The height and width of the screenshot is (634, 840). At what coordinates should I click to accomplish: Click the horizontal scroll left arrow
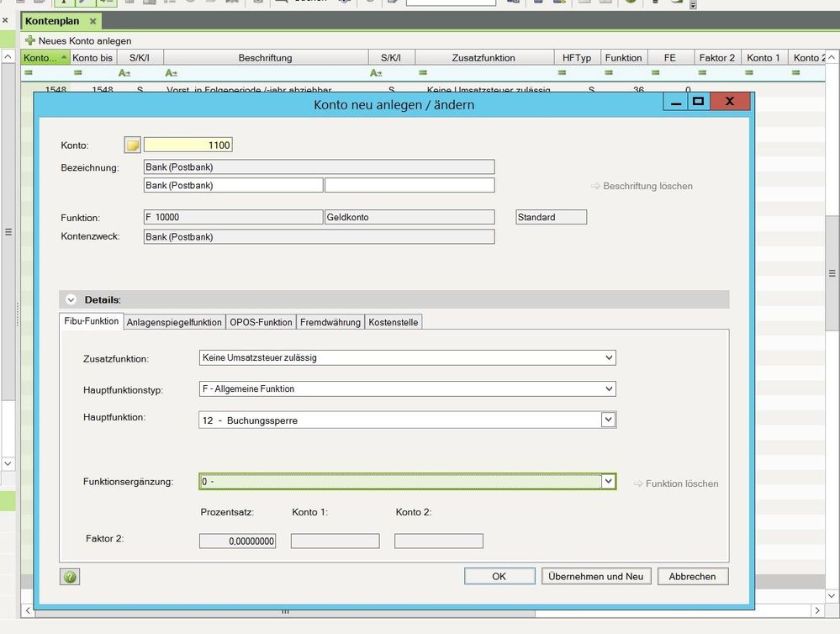28,610
